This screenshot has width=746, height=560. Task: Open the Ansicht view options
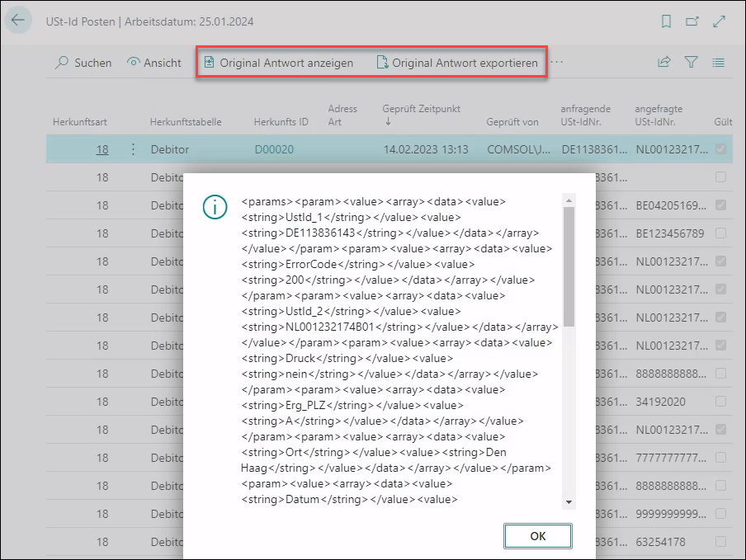pos(154,63)
